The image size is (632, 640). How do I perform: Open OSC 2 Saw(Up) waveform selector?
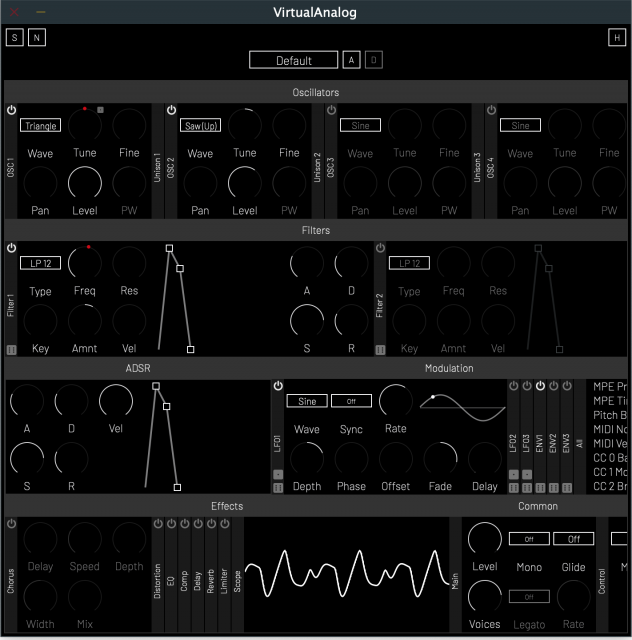[x=200, y=125]
